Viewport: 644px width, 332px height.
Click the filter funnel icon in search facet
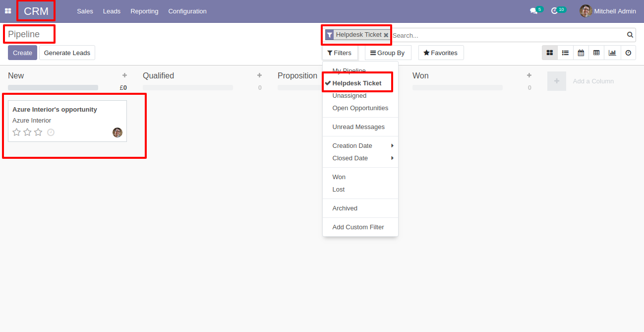(x=330, y=35)
